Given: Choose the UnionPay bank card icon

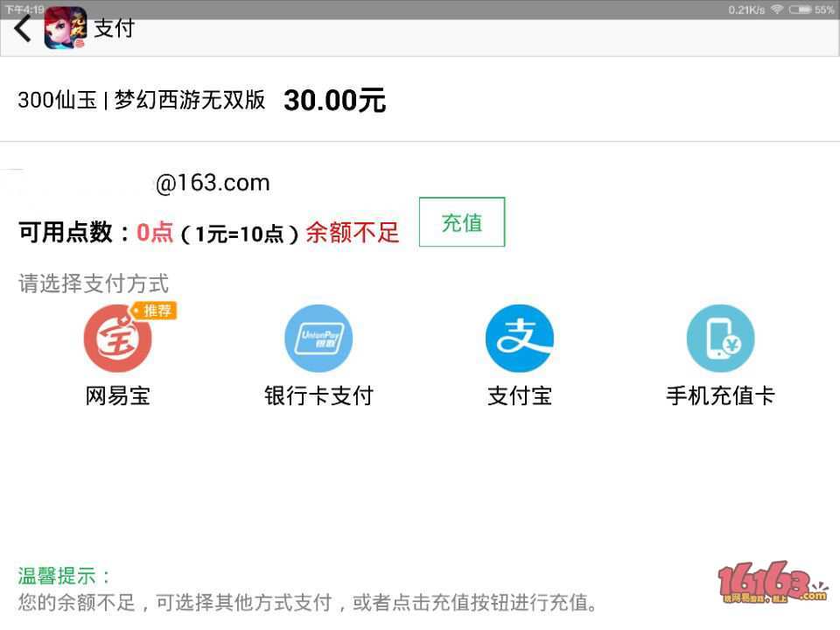Looking at the screenshot, I should (x=318, y=338).
